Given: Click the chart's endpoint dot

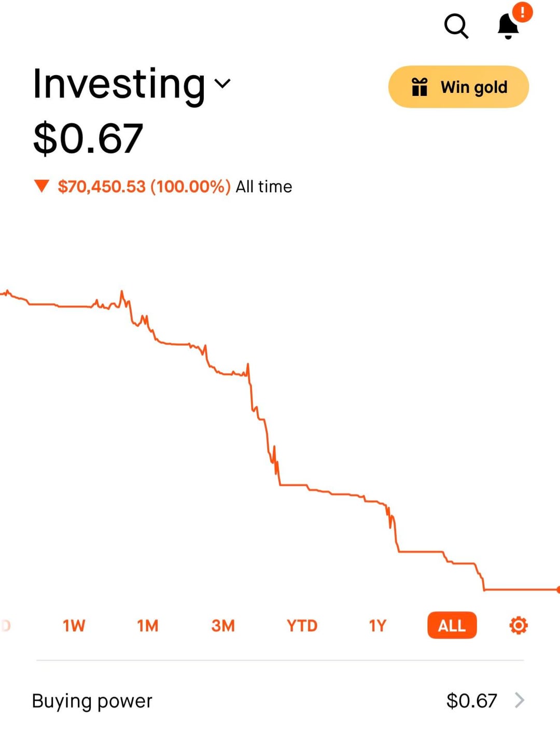Looking at the screenshot, I should point(558,589).
